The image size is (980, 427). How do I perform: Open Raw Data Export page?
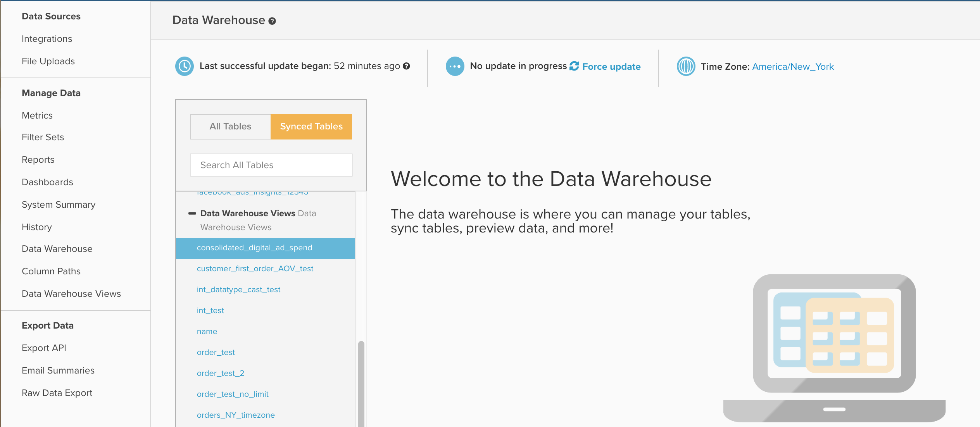(57, 393)
